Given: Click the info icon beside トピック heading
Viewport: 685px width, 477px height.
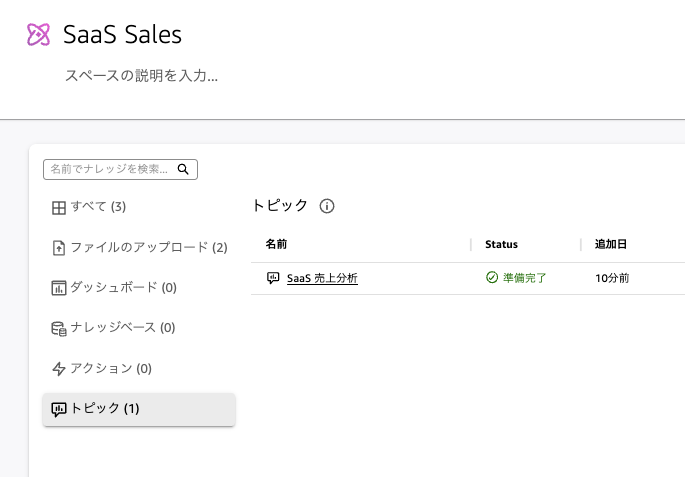Looking at the screenshot, I should (326, 206).
